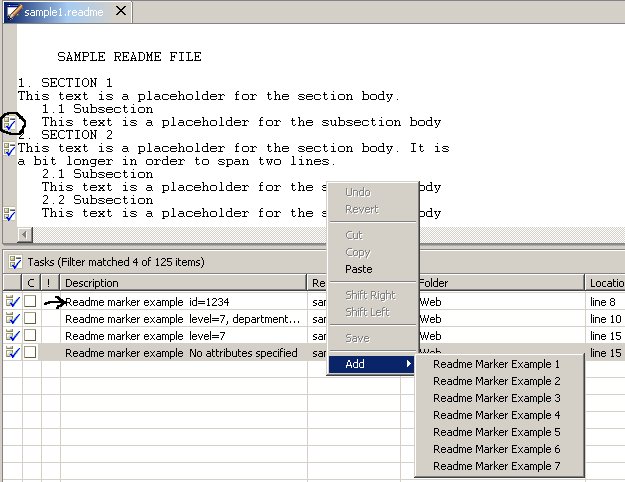Choose Paste from the context menu

(x=358, y=269)
